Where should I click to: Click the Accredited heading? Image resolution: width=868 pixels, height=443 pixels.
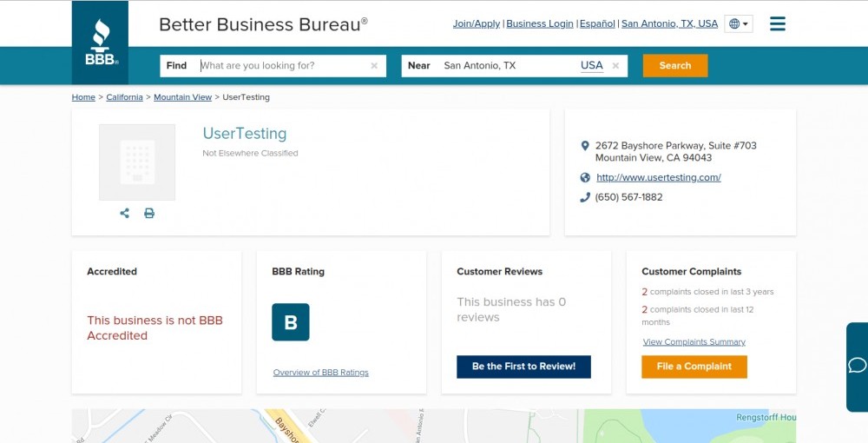[112, 271]
